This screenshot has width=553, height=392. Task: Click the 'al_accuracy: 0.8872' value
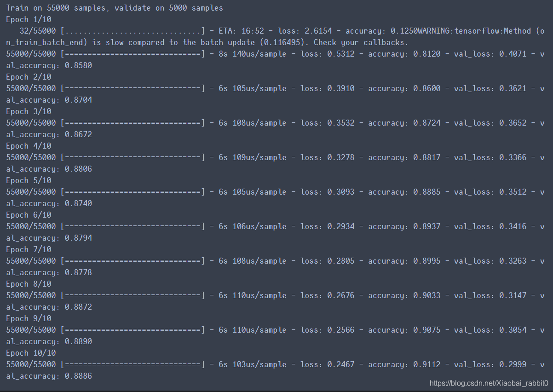[49, 307]
